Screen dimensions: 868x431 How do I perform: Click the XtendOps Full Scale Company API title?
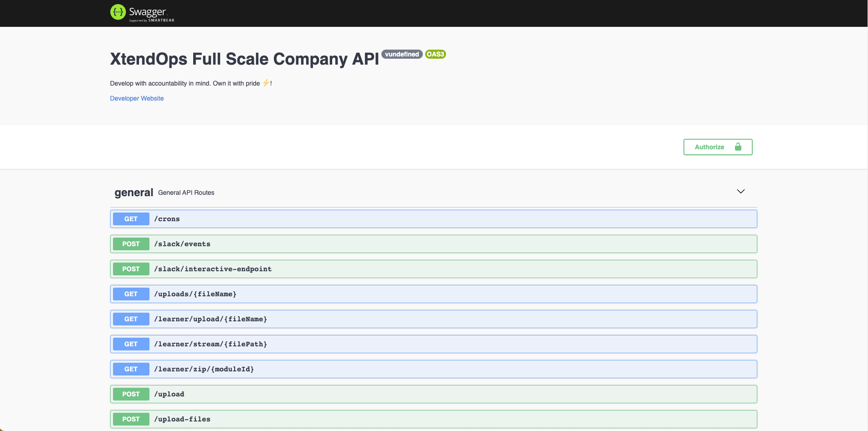tap(244, 59)
